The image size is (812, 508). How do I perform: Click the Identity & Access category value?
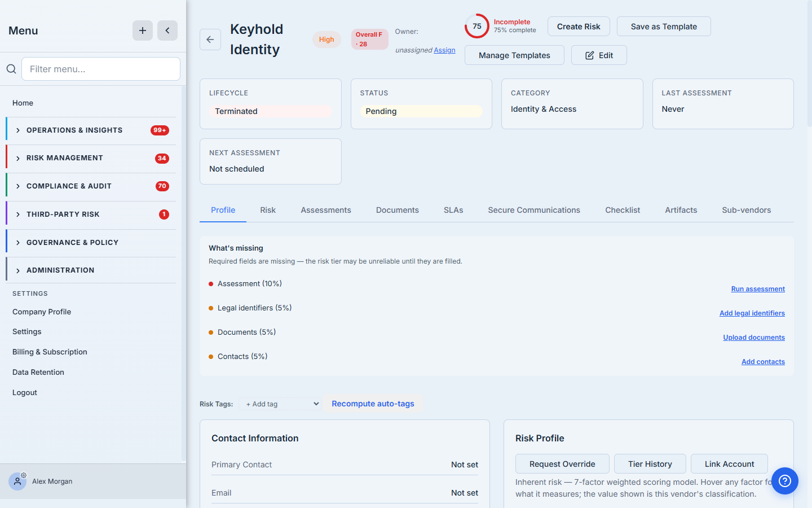coord(544,109)
